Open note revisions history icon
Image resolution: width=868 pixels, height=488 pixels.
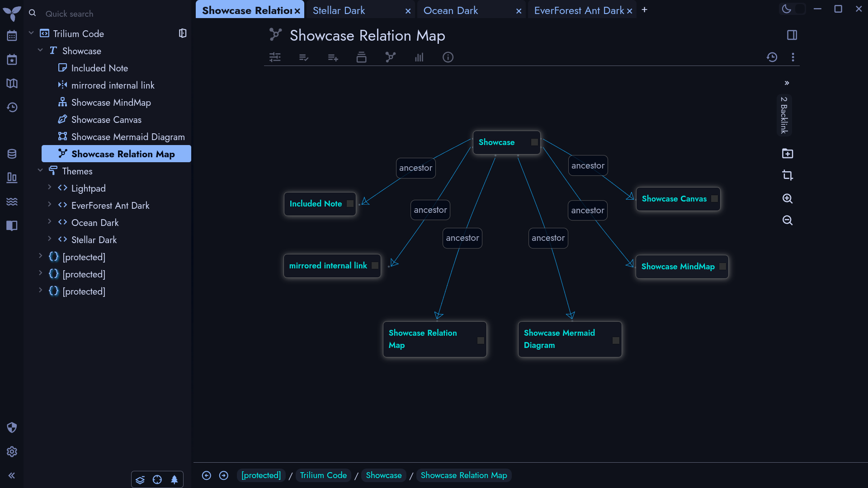(x=772, y=57)
